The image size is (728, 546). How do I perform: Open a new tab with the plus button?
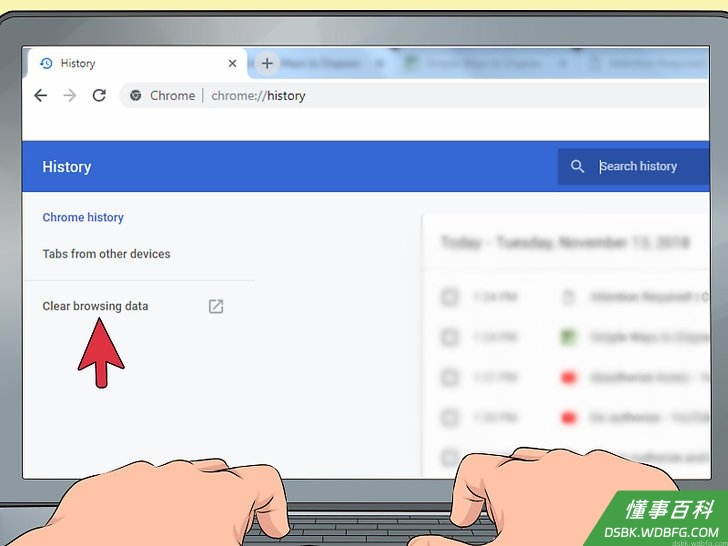[x=267, y=63]
